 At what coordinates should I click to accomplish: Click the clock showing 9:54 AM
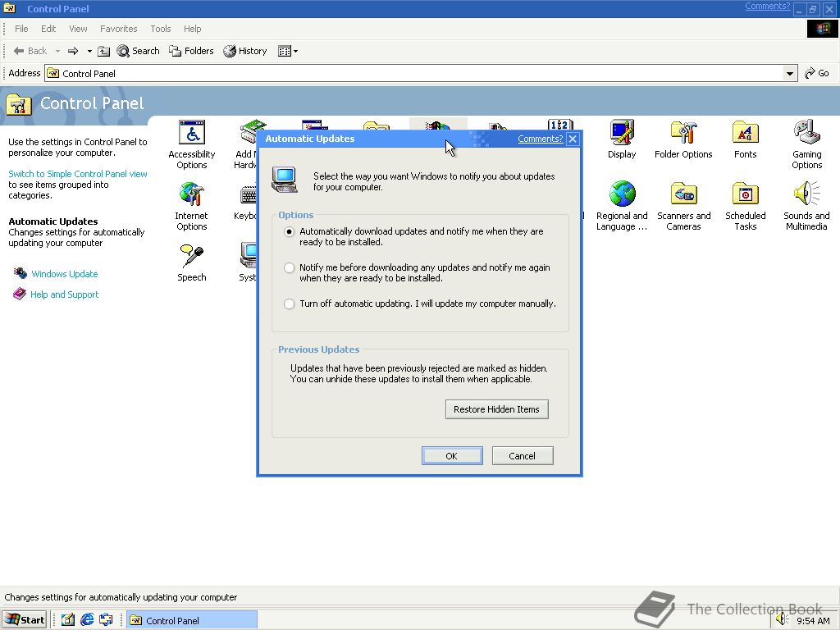(x=813, y=621)
